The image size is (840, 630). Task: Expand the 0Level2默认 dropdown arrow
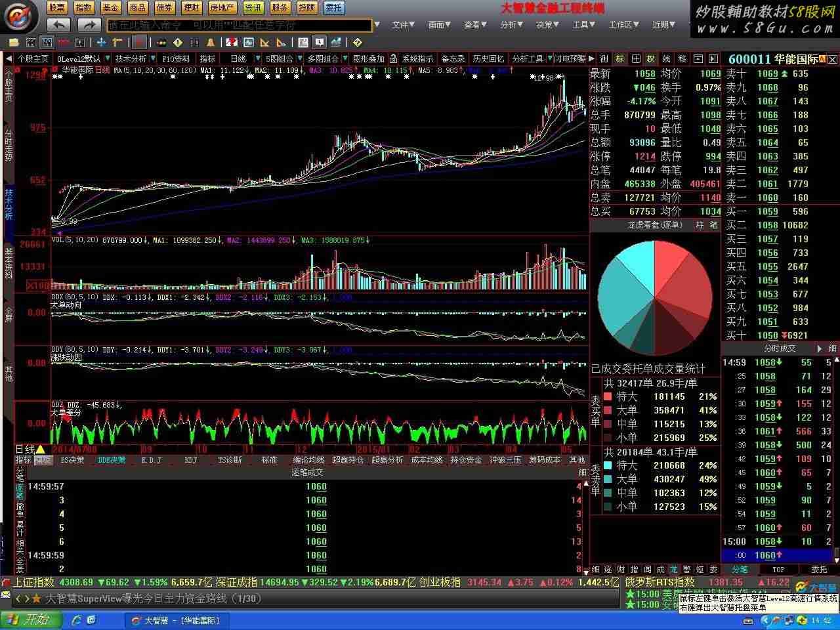tap(108, 59)
